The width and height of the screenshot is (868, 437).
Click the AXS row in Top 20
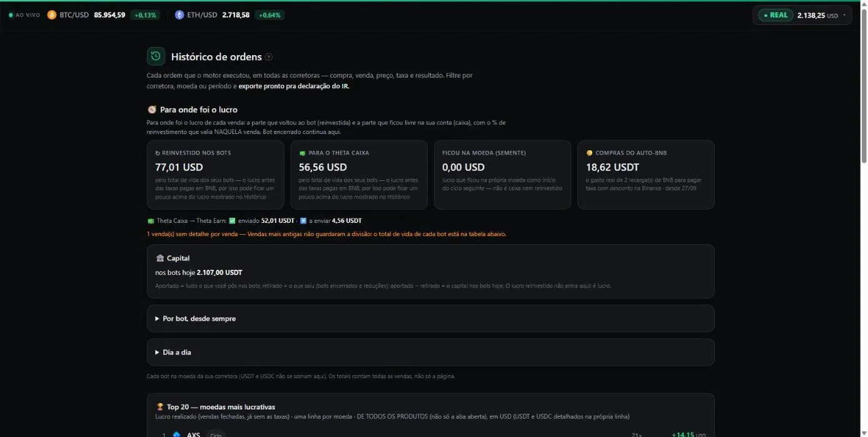coord(430,434)
